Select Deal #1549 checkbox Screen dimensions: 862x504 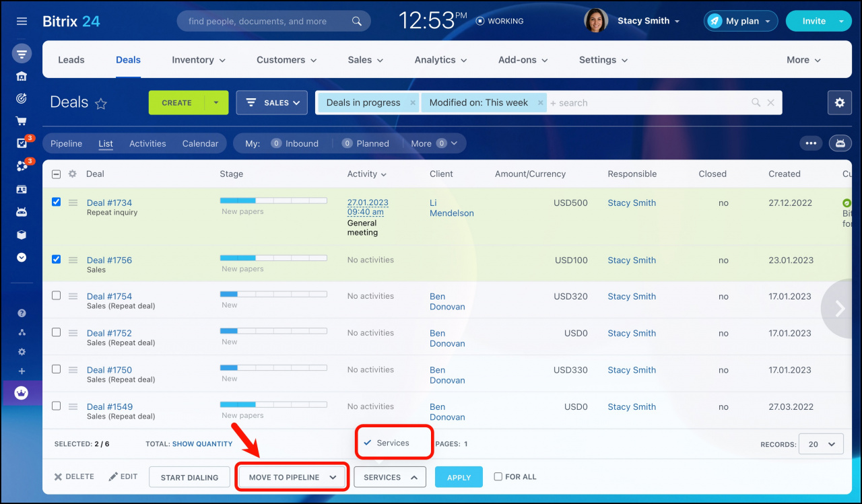point(56,406)
